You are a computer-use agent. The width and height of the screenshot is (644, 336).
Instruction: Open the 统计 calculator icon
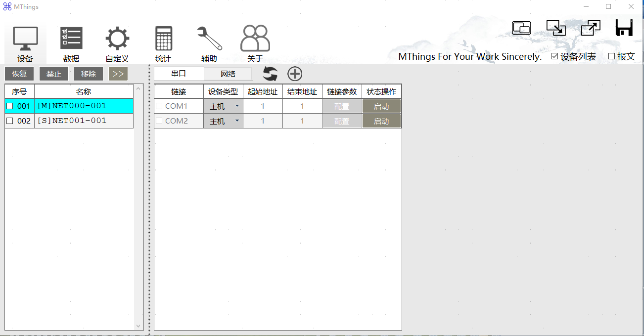click(x=163, y=39)
